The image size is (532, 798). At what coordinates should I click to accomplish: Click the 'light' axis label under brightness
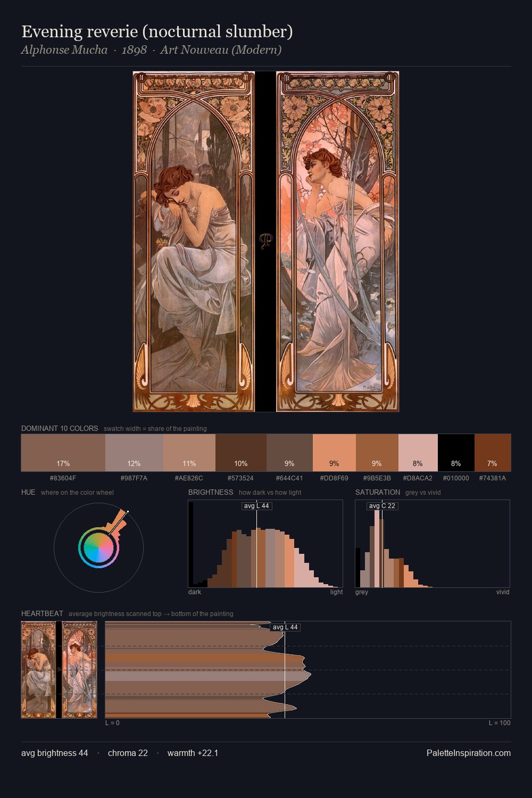pos(337,592)
